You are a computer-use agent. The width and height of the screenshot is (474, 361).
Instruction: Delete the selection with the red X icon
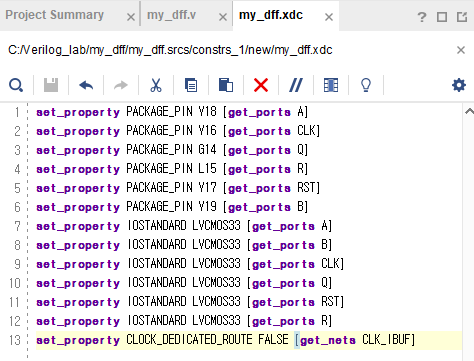coord(261,85)
